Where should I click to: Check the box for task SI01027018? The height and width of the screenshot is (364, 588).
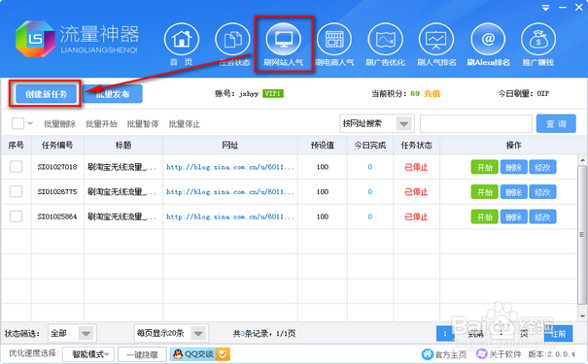pyautogui.click(x=16, y=167)
